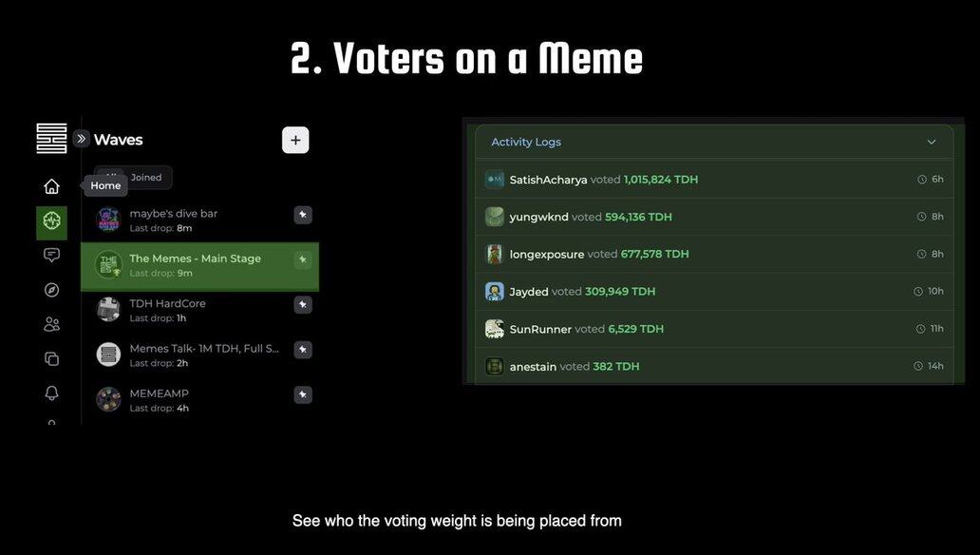Toggle pin for maybe's dive bar
The image size is (980, 555).
[303, 215]
